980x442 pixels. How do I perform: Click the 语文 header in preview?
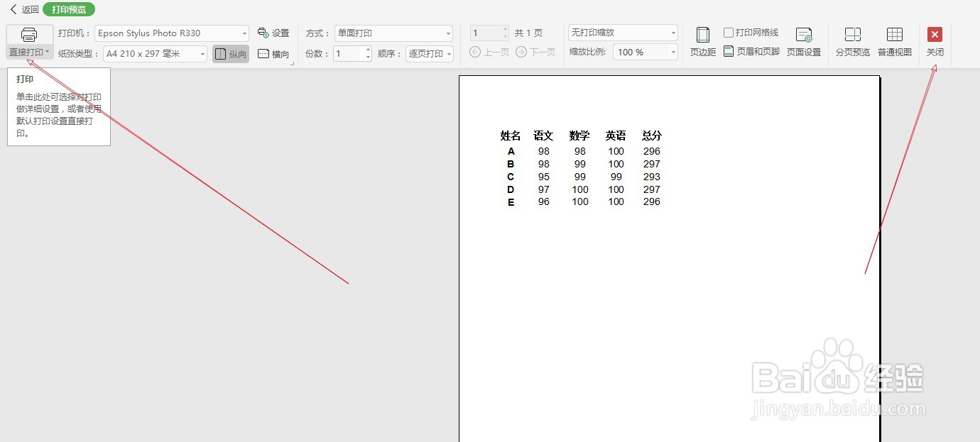(x=544, y=136)
